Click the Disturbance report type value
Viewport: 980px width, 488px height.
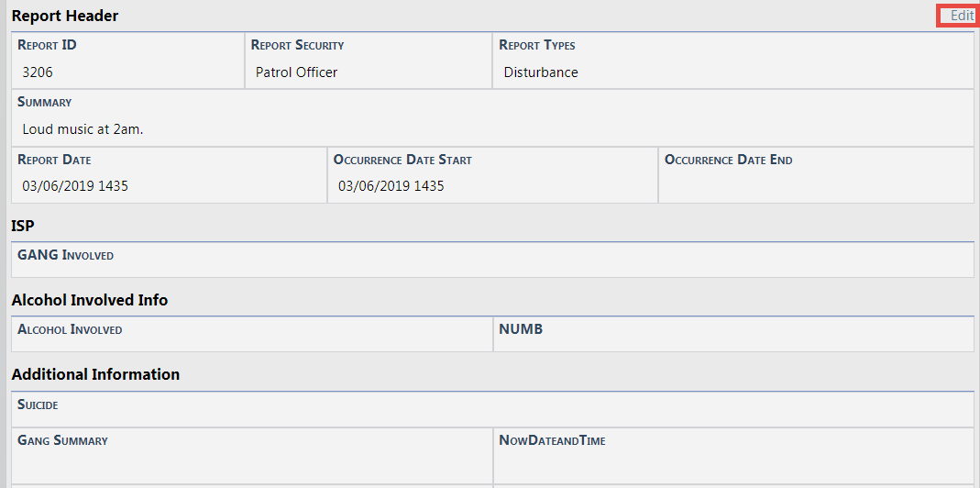(541, 72)
